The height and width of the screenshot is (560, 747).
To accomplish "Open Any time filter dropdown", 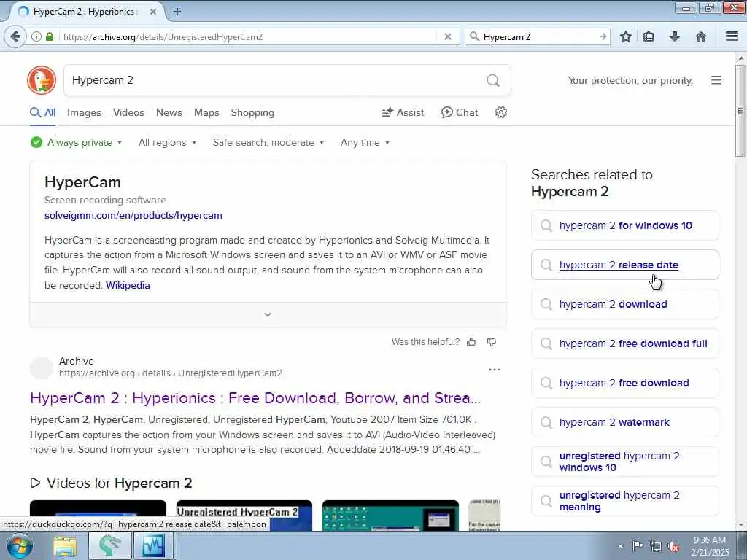I will tap(365, 142).
